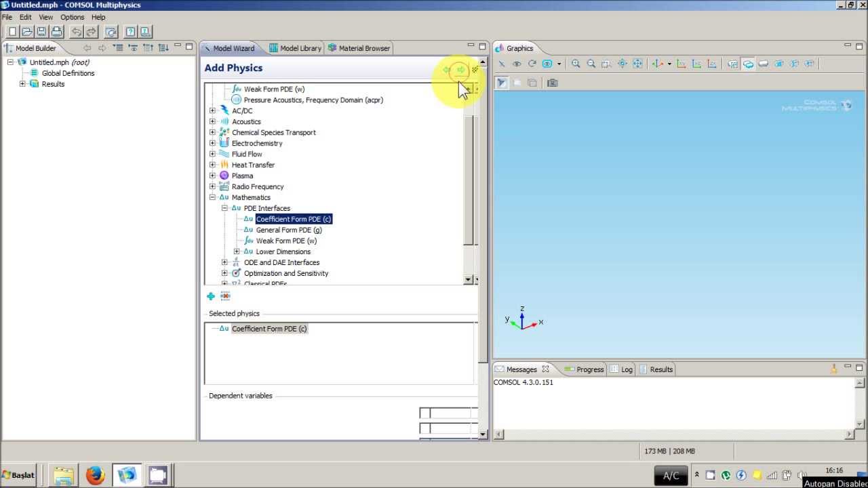
Task: Toggle the view hidden only icon in Graphics
Action: [547, 64]
